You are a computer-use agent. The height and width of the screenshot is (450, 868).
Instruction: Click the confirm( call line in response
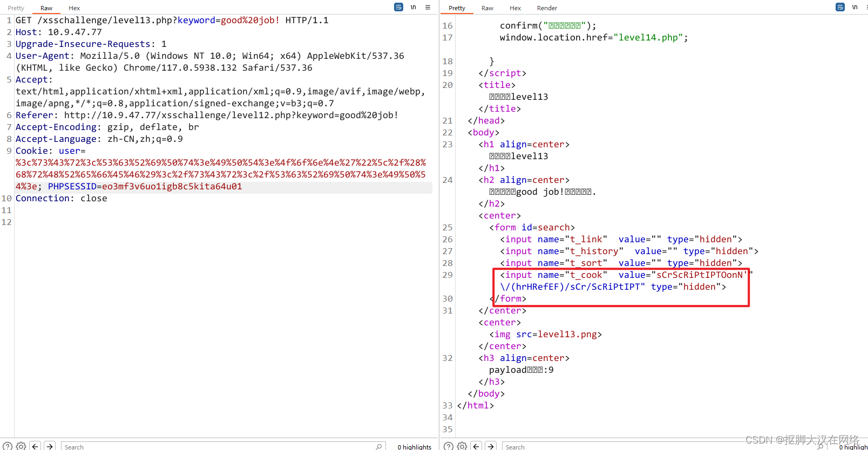point(548,25)
